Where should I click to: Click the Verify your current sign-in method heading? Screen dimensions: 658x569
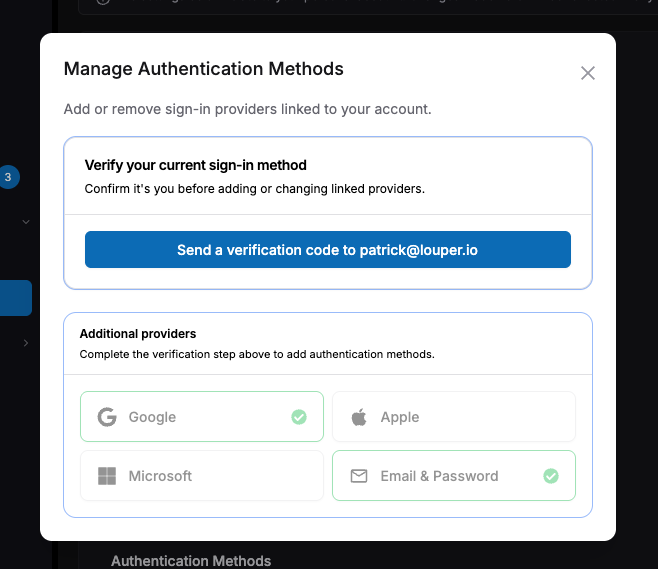pos(196,165)
